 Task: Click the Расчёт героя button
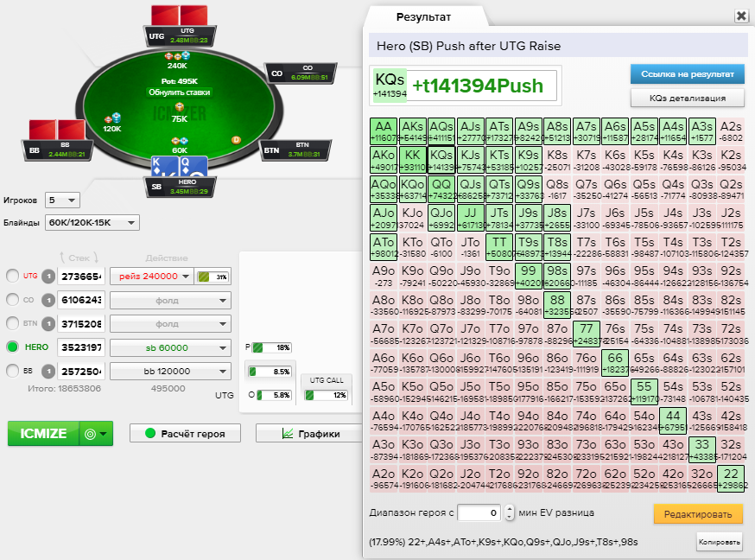tap(185, 433)
